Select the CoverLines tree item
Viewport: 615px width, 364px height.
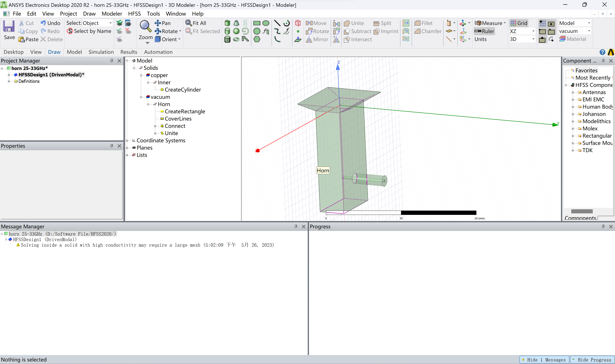(x=178, y=119)
